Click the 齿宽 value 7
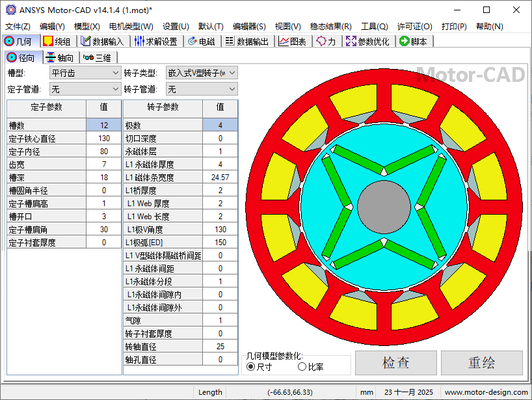 click(104, 164)
